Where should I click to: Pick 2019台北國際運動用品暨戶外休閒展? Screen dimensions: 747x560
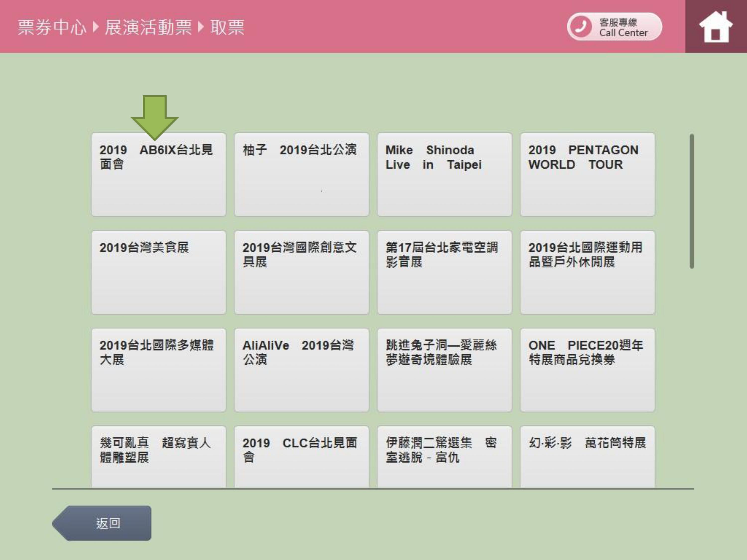[587, 272]
